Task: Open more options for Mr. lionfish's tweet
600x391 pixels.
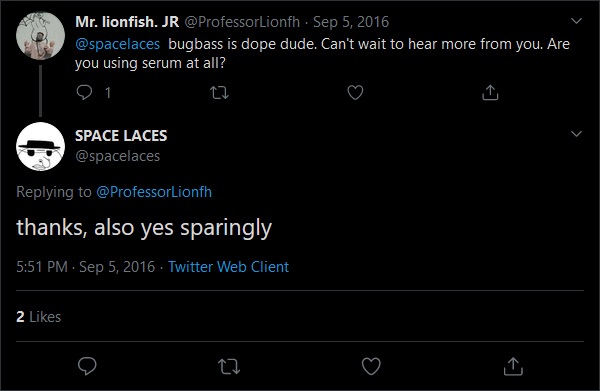Action: pyautogui.click(x=576, y=21)
